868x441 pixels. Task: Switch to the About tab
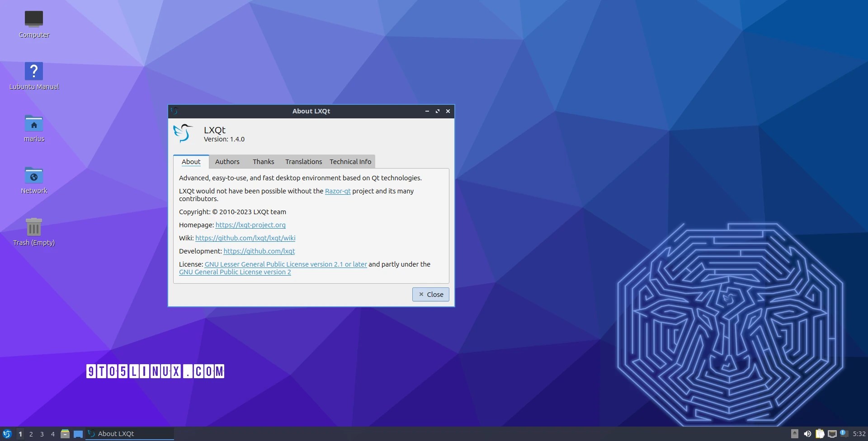[x=191, y=161]
